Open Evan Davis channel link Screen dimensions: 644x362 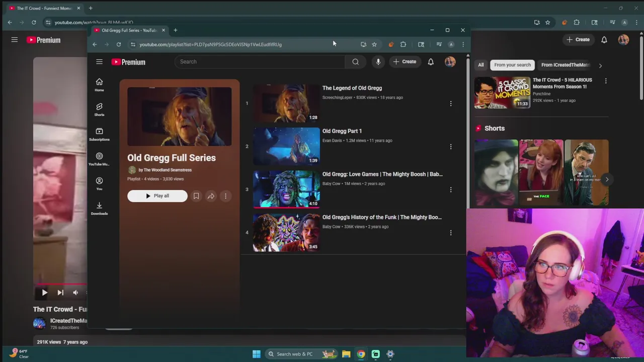point(332,141)
